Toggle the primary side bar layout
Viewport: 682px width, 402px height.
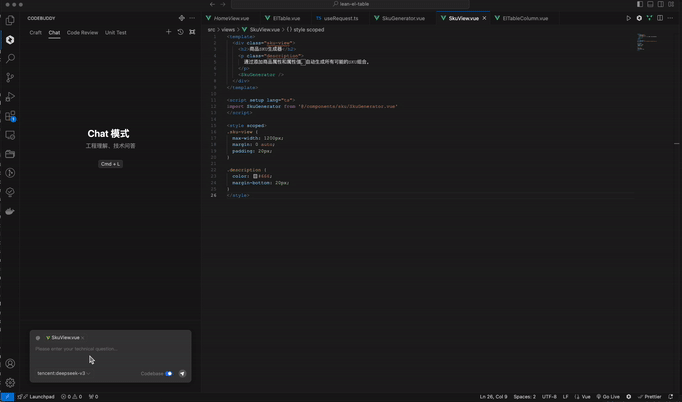click(x=640, y=4)
